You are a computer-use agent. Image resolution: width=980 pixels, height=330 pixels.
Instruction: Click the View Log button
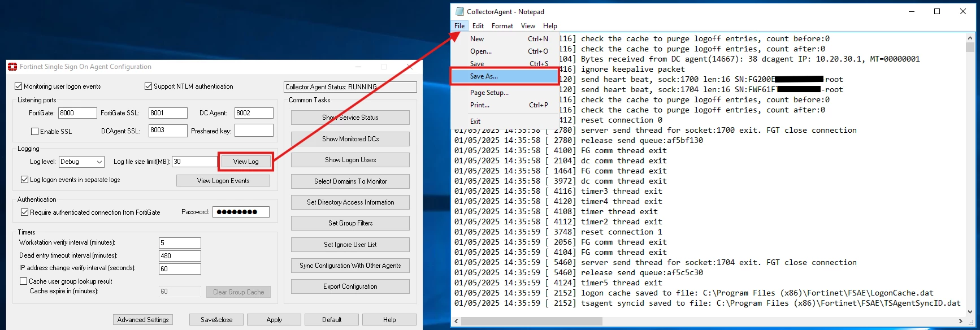point(246,162)
